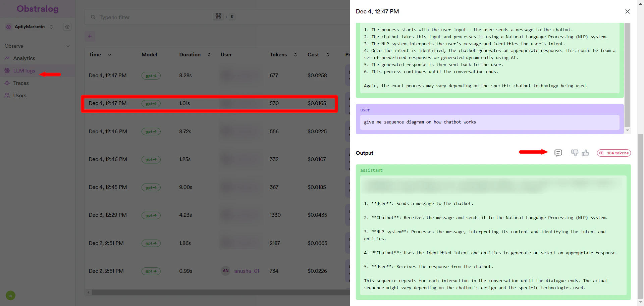Add a filter with the plus button
This screenshot has width=644, height=306.
point(90,36)
